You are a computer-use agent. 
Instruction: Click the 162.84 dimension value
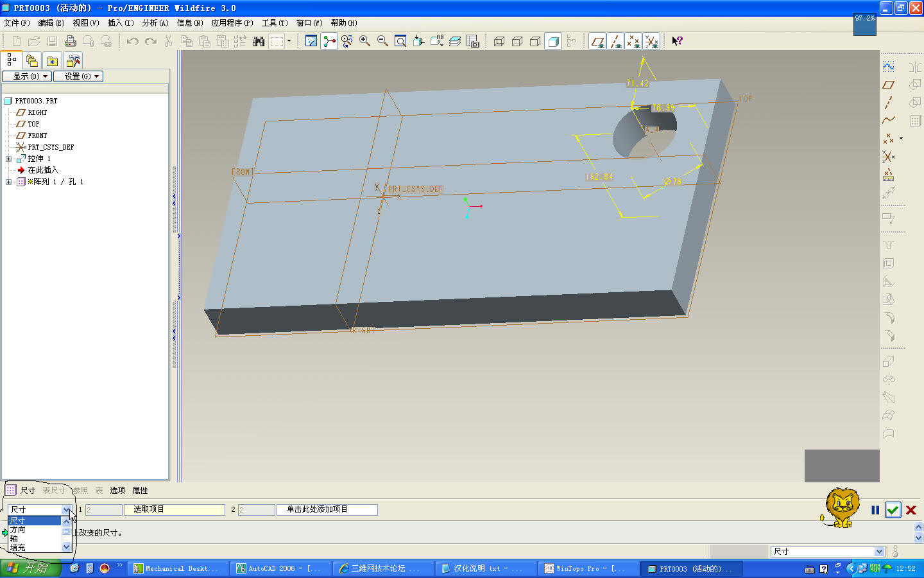tap(599, 177)
